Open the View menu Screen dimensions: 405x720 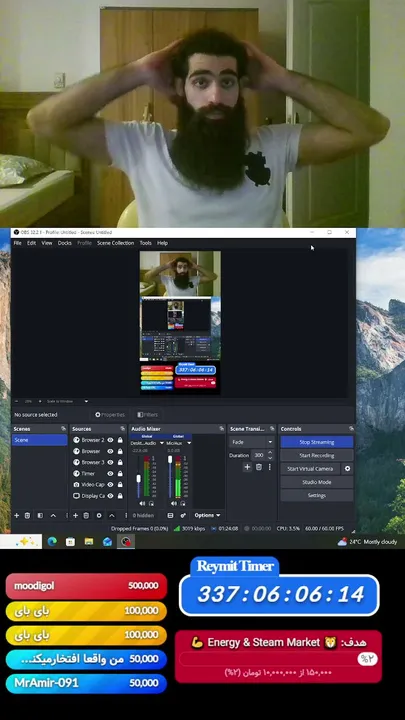(x=47, y=243)
